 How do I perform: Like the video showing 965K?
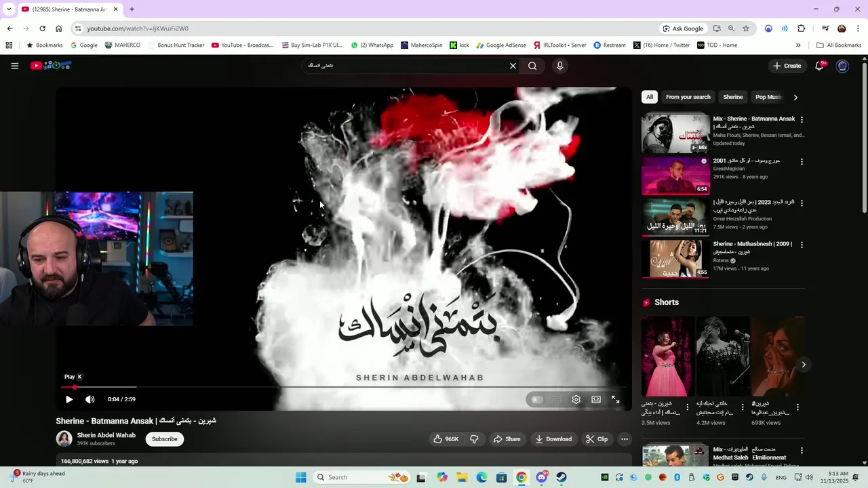pos(446,439)
